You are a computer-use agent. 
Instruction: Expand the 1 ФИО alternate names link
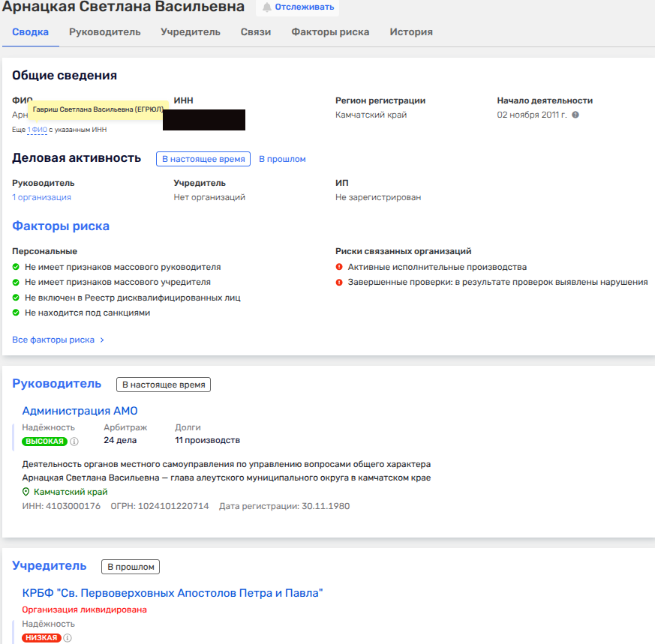coord(38,130)
